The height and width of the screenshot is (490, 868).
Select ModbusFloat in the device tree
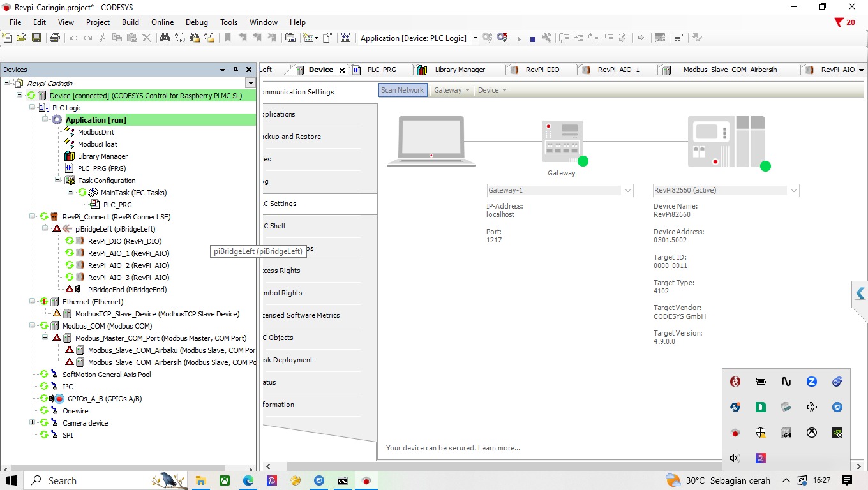coord(98,144)
